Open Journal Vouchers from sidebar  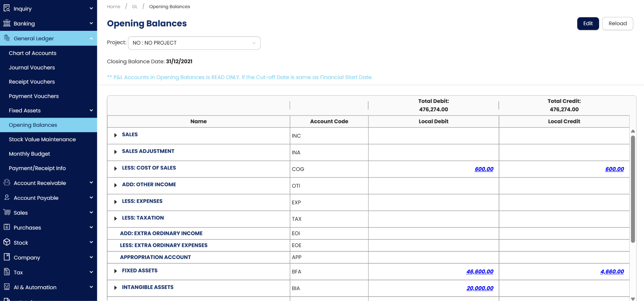(32, 68)
